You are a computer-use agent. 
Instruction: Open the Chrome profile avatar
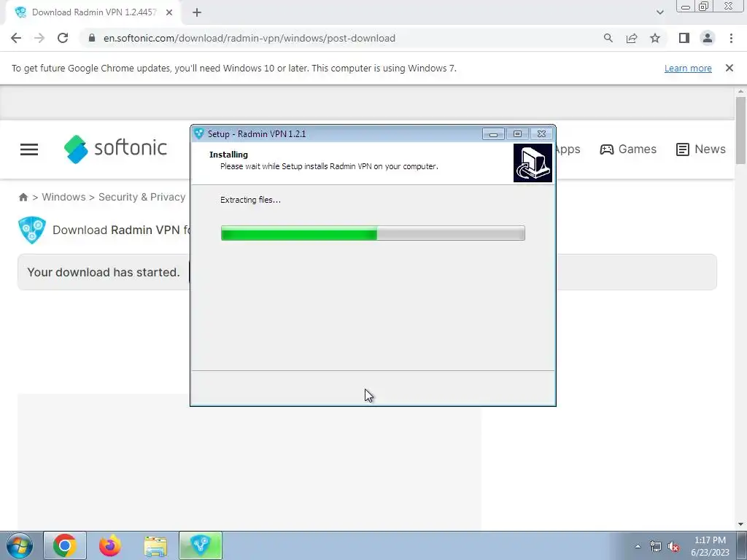[x=708, y=38]
